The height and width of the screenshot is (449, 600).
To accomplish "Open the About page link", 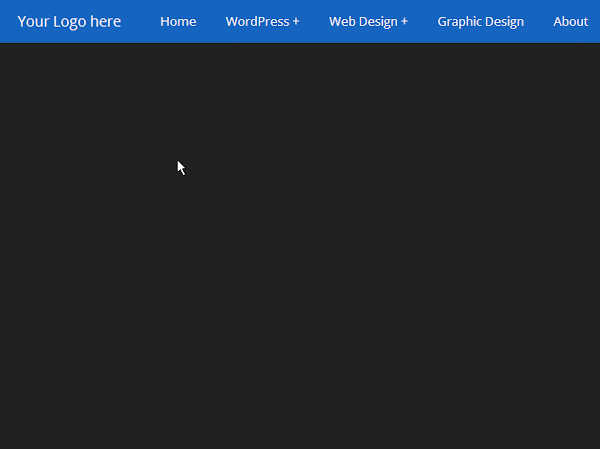I will pyautogui.click(x=570, y=22).
